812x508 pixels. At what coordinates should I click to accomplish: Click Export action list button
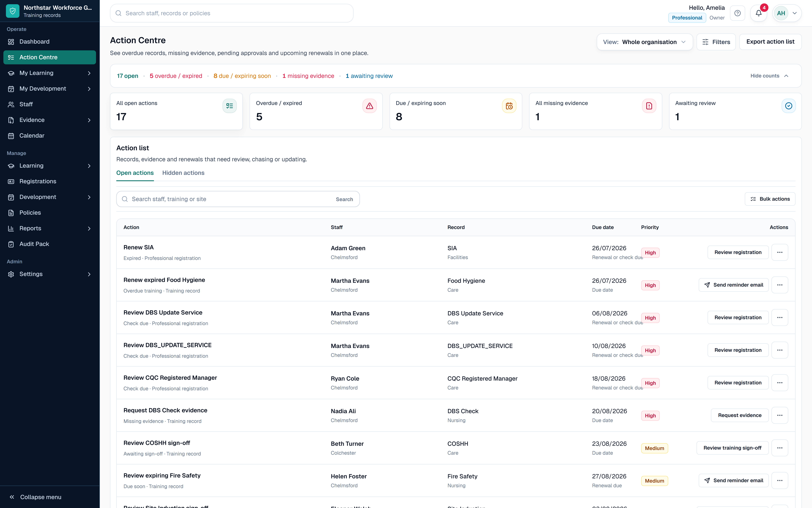770,42
